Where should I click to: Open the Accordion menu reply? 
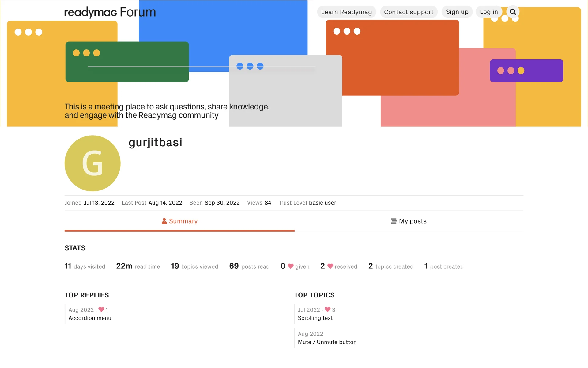tap(90, 318)
